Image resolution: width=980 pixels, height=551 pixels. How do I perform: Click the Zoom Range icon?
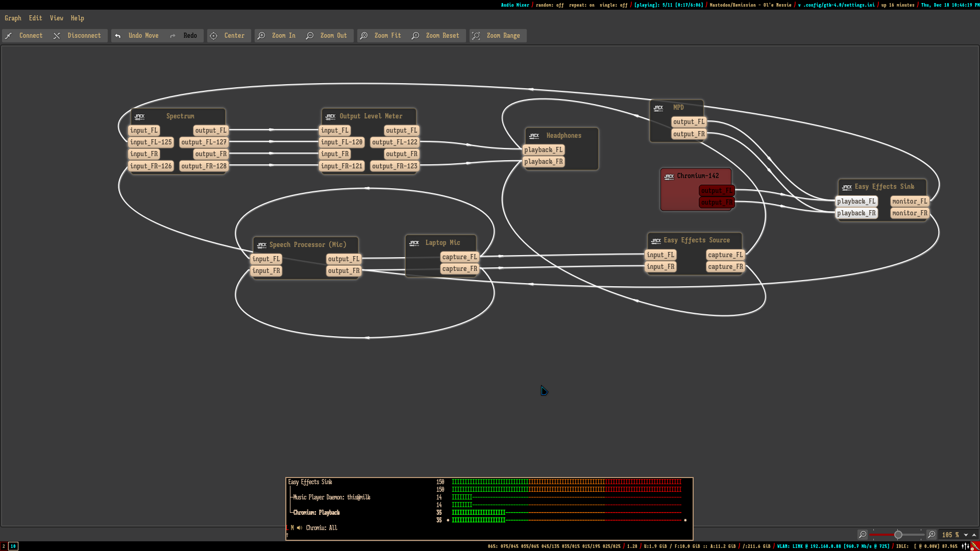point(476,36)
